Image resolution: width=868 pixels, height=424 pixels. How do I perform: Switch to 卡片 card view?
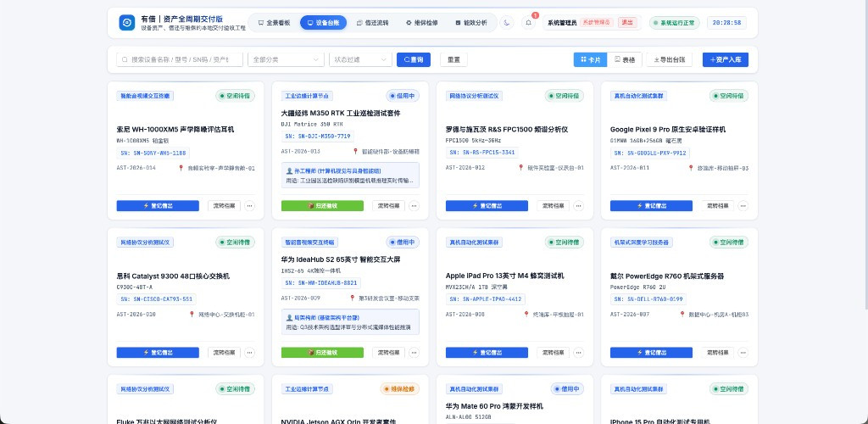click(590, 59)
